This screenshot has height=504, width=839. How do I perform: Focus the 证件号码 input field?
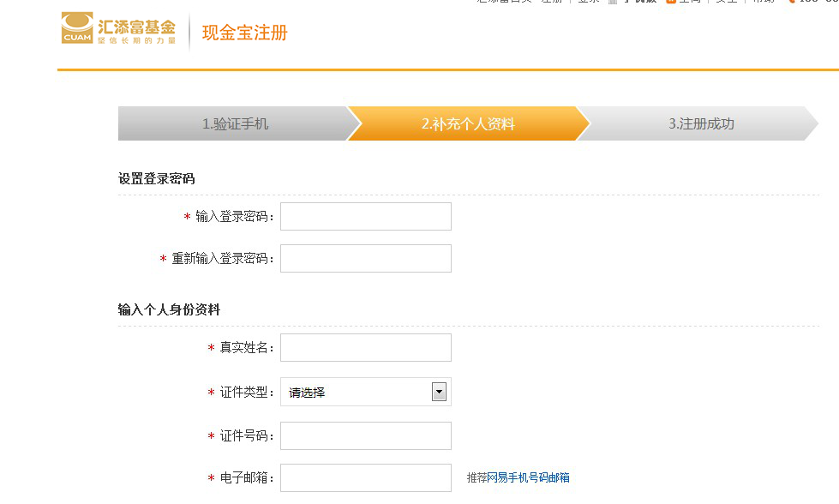pyautogui.click(x=365, y=436)
